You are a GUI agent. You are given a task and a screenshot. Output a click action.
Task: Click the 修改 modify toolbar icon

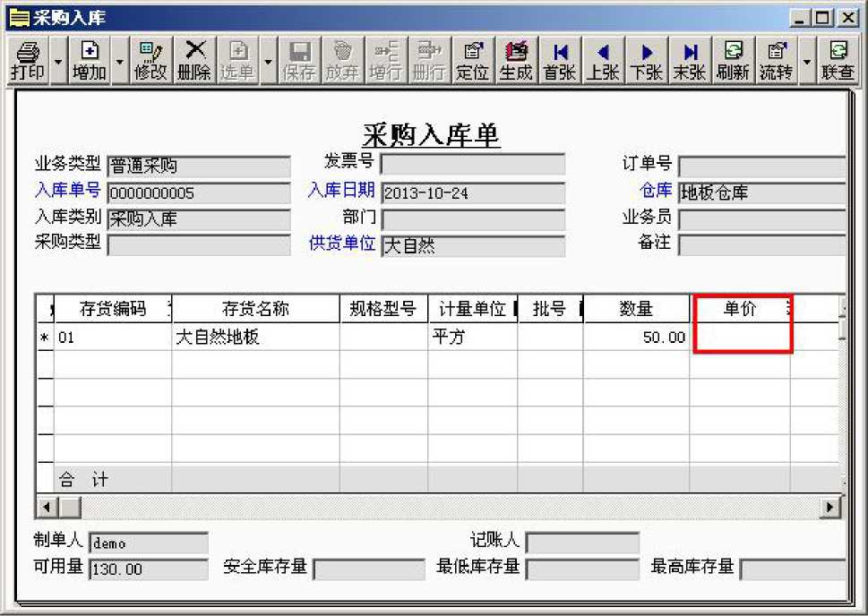pos(150,60)
